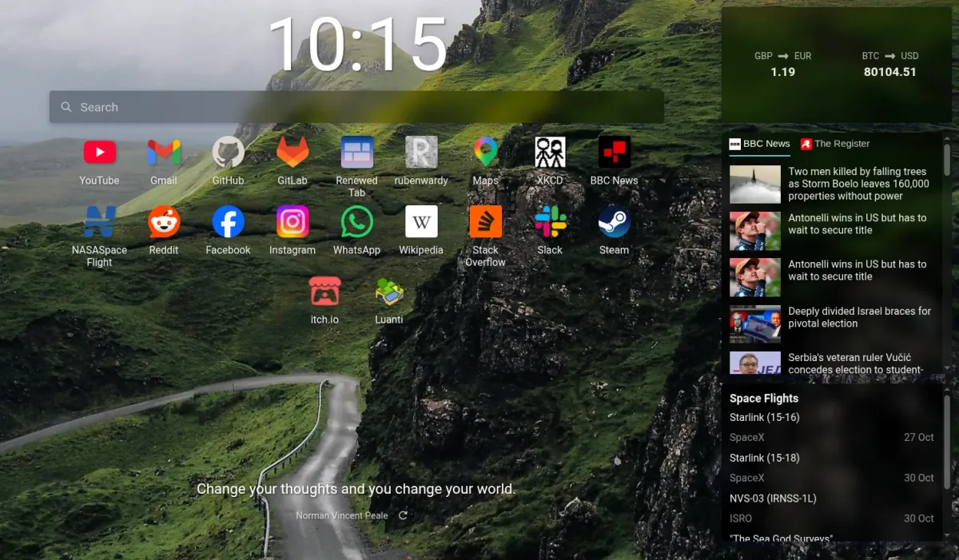
Task: Open the Wikipedia shortcut
Action: click(x=421, y=230)
